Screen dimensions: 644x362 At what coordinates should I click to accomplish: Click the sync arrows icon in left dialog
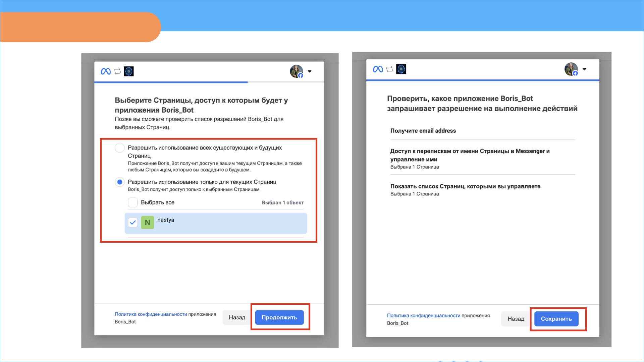click(117, 71)
